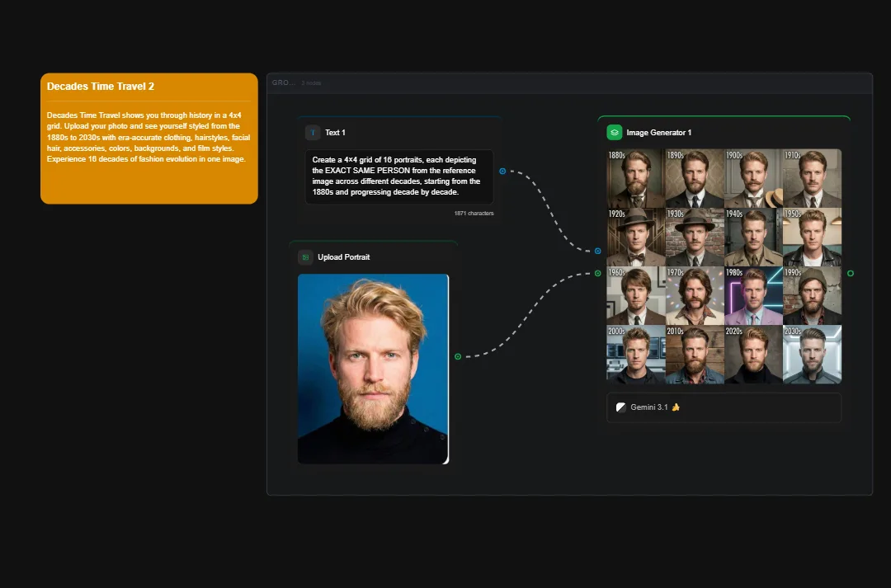Click the green image input port on Image Generator 1
This screenshot has width=891, height=588.
point(597,273)
